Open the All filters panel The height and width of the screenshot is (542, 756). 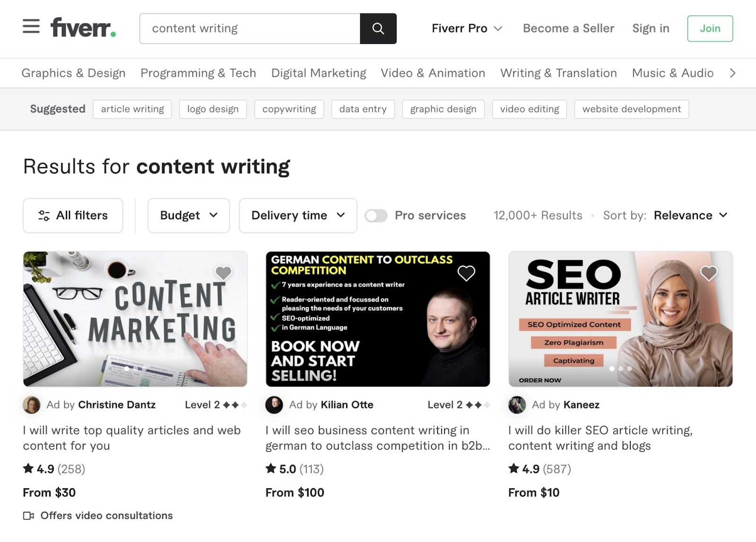pyautogui.click(x=73, y=215)
